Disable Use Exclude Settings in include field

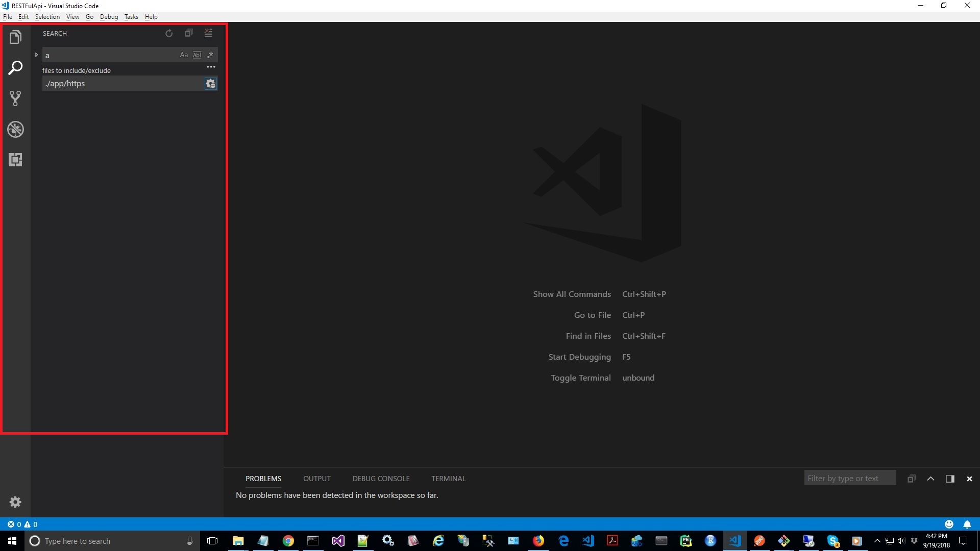point(210,83)
